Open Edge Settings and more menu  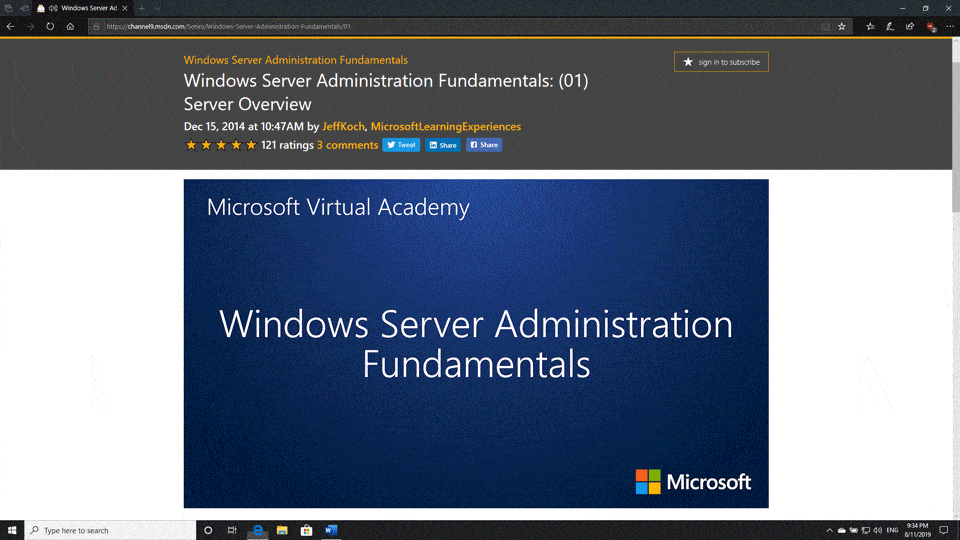click(949, 27)
